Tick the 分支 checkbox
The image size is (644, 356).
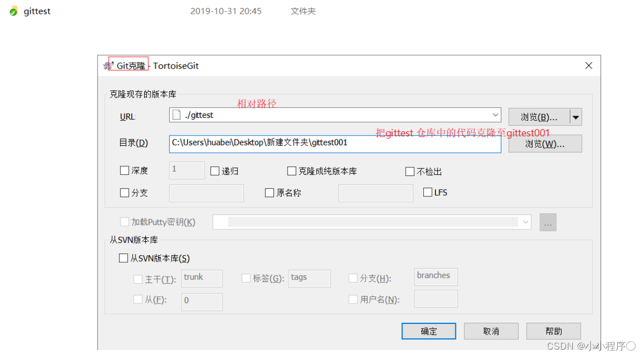[x=125, y=192]
